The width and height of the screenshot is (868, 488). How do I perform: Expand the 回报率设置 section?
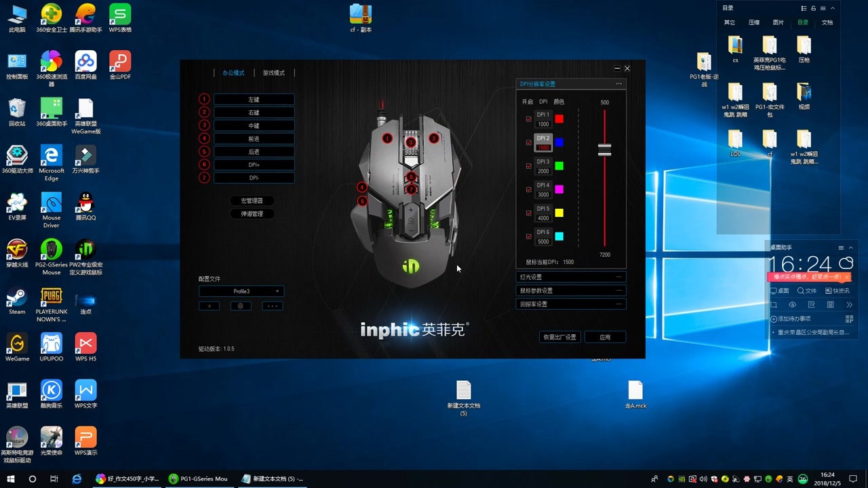click(x=570, y=304)
